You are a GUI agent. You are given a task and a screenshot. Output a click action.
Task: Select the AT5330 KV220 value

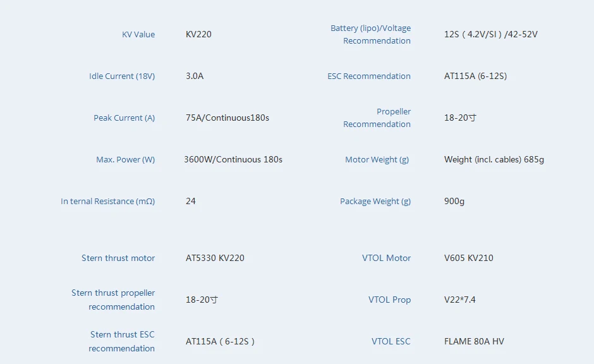[215, 258]
